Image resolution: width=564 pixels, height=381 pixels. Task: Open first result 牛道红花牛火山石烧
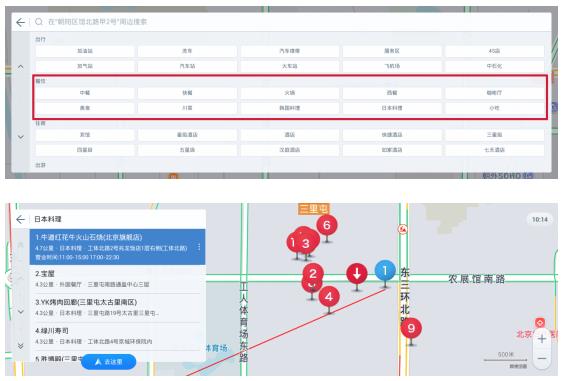click(x=117, y=247)
